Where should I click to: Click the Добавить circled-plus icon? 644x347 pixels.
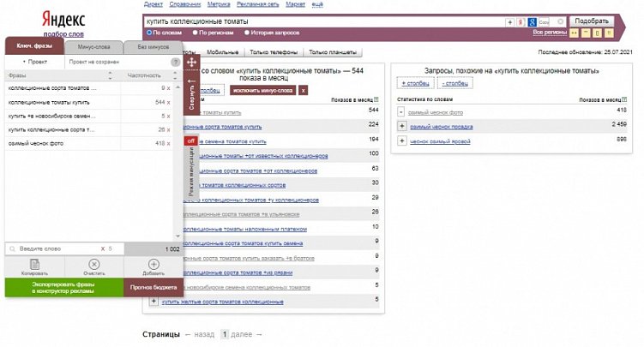click(153, 264)
